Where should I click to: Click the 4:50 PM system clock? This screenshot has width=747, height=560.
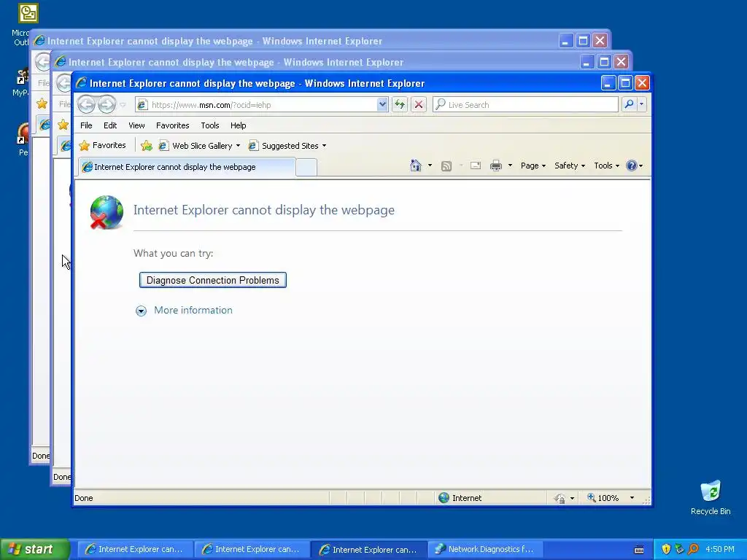[720, 549]
